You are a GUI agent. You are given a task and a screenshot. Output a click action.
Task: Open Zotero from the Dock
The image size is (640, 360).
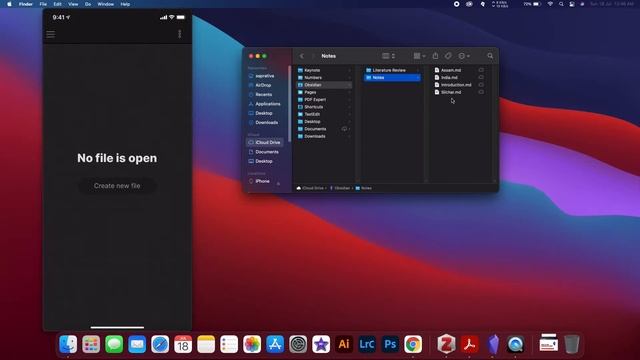446,344
